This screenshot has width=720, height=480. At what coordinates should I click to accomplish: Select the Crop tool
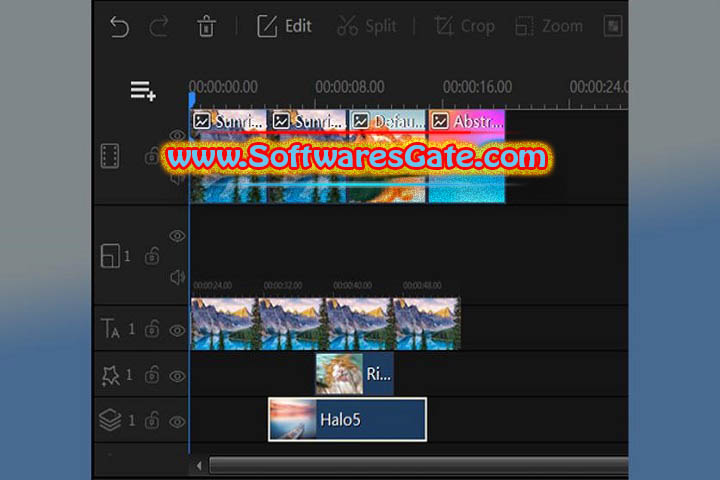pyautogui.click(x=465, y=26)
